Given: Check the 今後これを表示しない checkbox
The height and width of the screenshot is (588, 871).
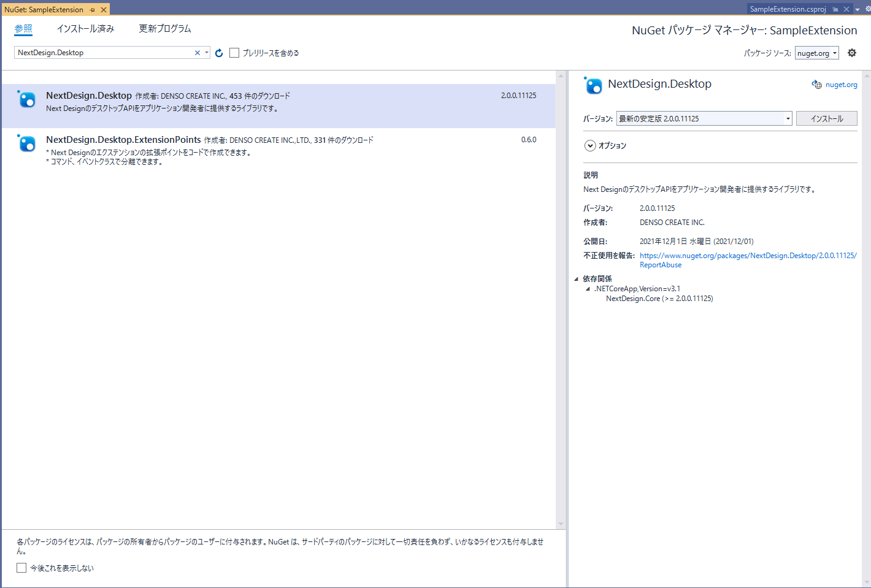Looking at the screenshot, I should tap(21, 568).
